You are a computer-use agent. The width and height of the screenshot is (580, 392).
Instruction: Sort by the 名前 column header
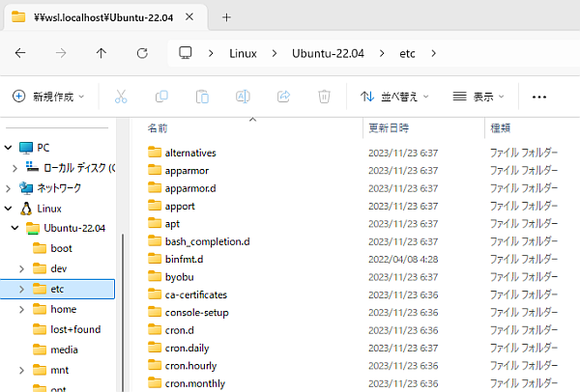point(158,128)
